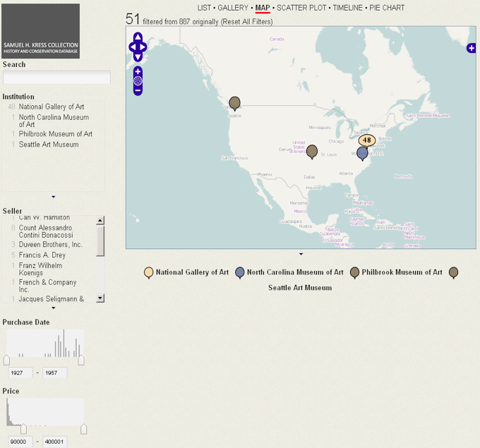Pan the map down with the arrow control
The width and height of the screenshot is (480, 448).
tap(138, 57)
